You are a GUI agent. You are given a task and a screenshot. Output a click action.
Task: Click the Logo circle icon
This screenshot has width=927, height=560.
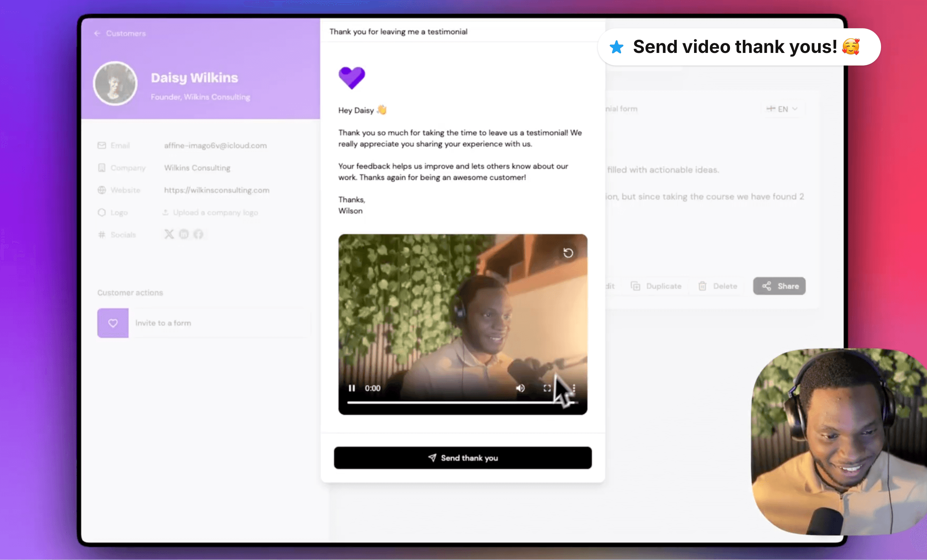102,212
